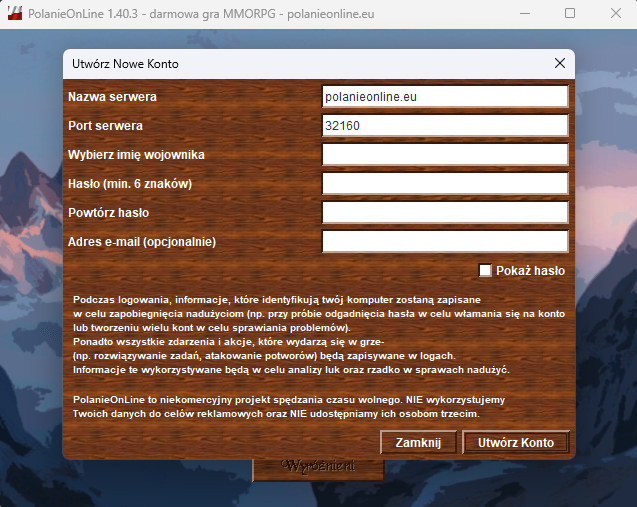Focus the Powtórz hasło input box
Screen dimensions: 637x507
[x=445, y=213]
